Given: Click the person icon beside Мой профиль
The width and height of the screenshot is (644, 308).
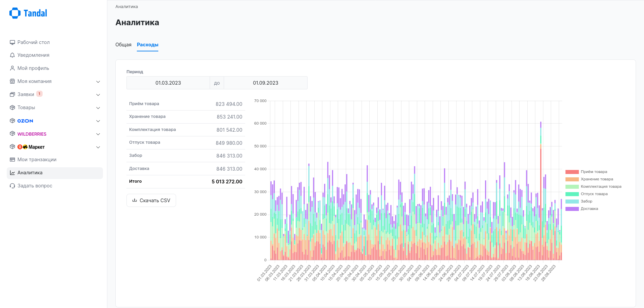Looking at the screenshot, I should coord(12,68).
